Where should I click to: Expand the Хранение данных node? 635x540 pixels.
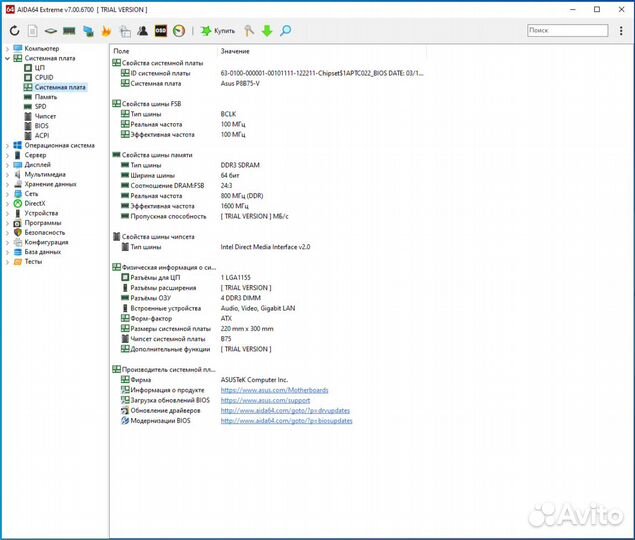coord(7,184)
